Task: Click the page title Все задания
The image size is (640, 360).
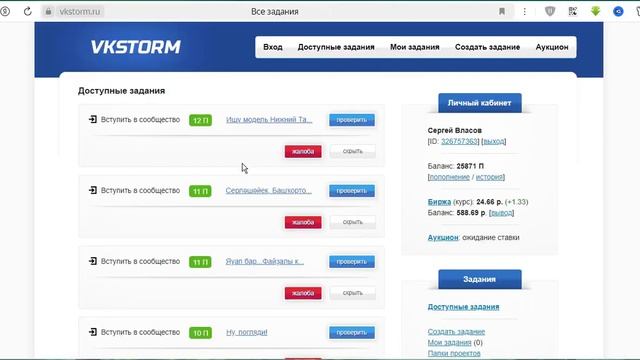Action: (x=275, y=11)
